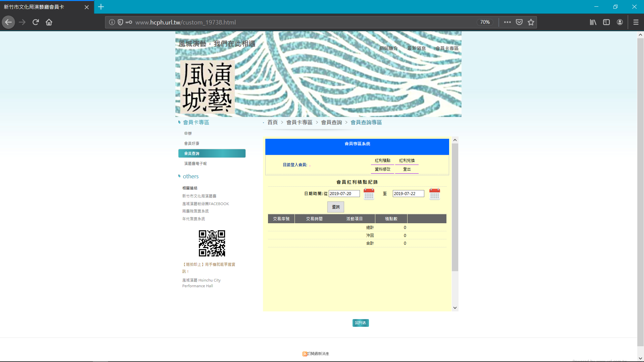Click the RSS 訂閱最新消息 icon
This screenshot has height=362, width=644.
pos(305,354)
